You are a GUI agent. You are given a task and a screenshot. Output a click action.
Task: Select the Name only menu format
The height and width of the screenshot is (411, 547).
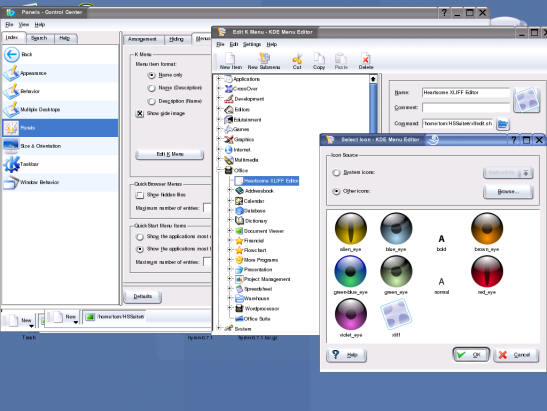pyautogui.click(x=151, y=75)
